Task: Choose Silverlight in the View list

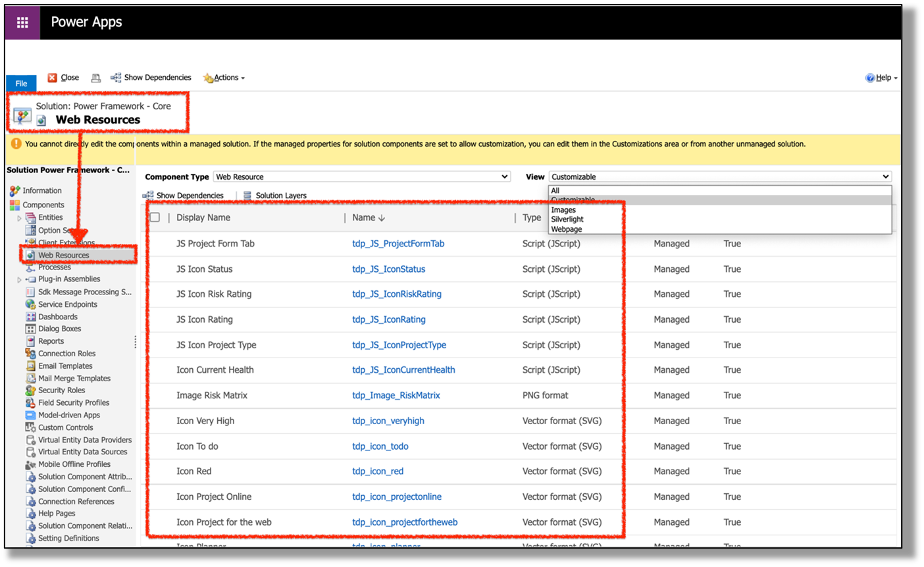Action: [721, 219]
